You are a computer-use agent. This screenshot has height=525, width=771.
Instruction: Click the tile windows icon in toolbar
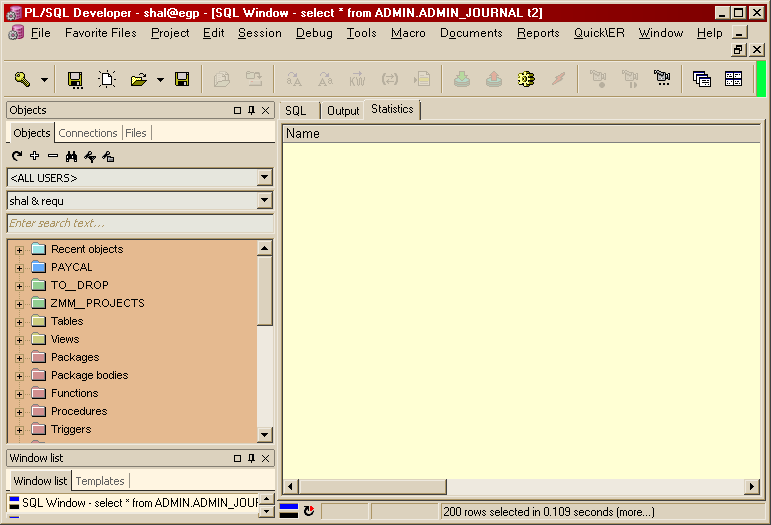[733, 79]
